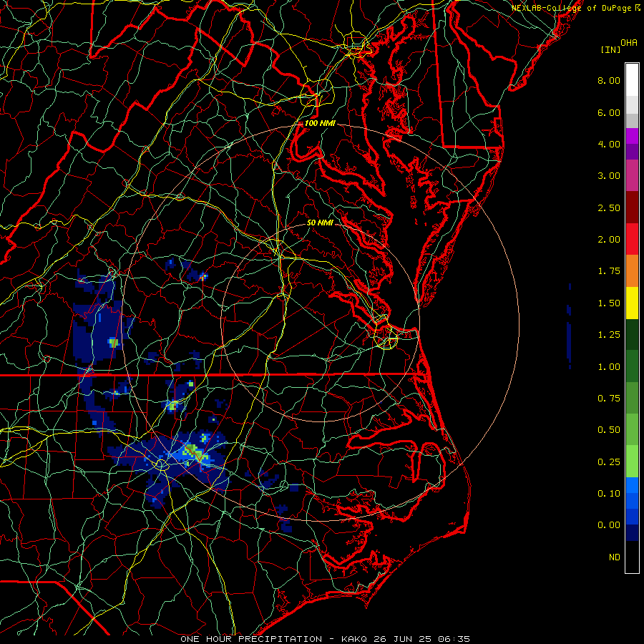
Task: Click the [IN] units label
Action: pos(610,49)
